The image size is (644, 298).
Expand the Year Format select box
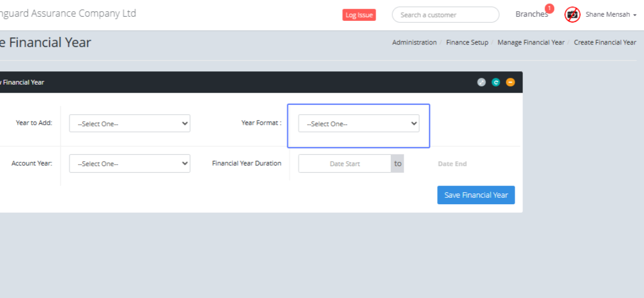click(x=358, y=124)
